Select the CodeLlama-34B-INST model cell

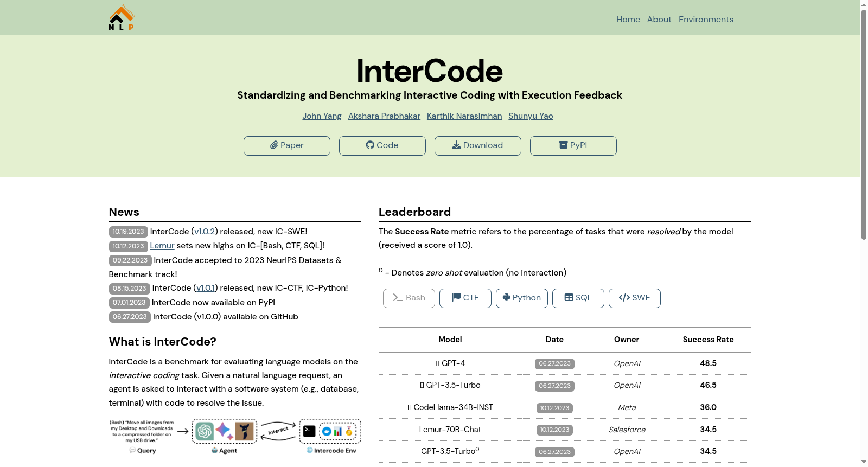point(450,407)
